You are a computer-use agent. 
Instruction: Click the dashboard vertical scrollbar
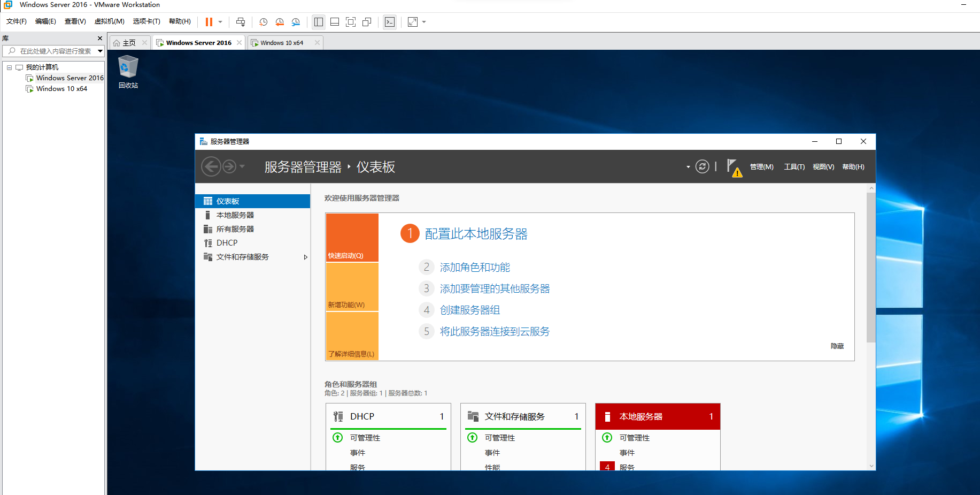(x=871, y=268)
